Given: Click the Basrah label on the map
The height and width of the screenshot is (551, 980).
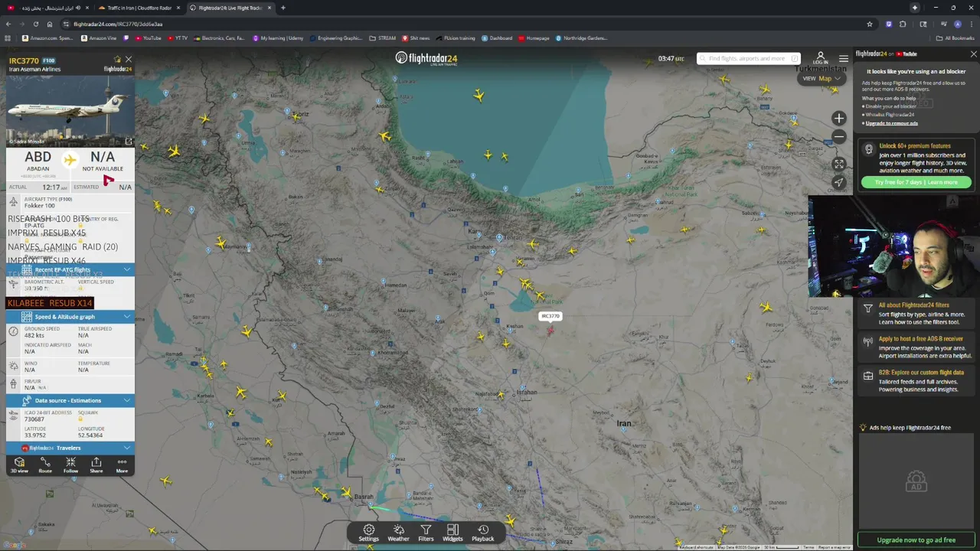Looking at the screenshot, I should [x=364, y=497].
